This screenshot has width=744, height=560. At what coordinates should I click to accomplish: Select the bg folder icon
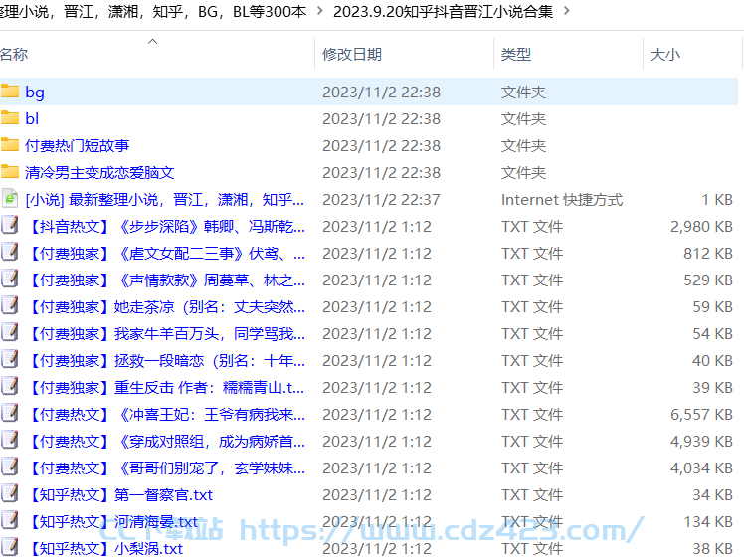10,92
